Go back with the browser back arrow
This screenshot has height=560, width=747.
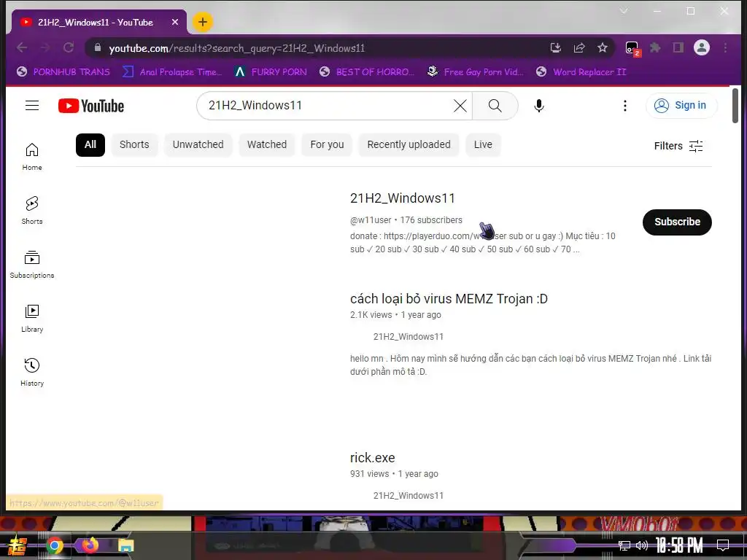tap(22, 47)
